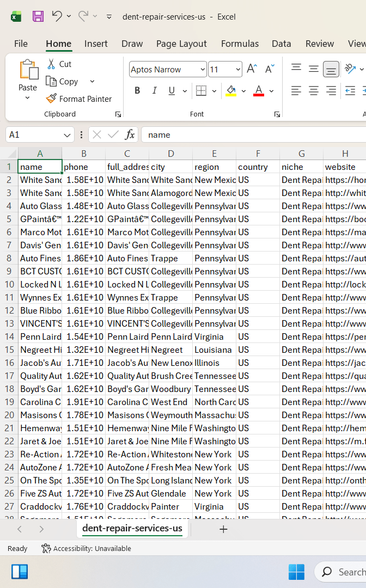Toggle bold formatting

click(137, 90)
